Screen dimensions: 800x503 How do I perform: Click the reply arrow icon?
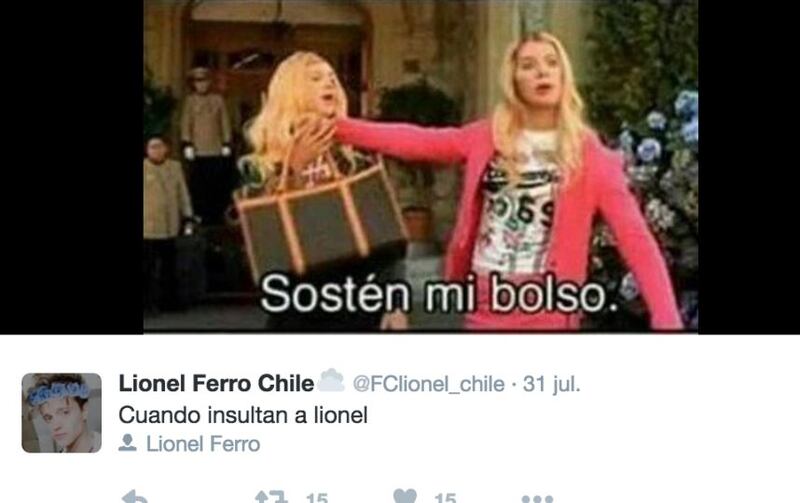tap(135, 497)
